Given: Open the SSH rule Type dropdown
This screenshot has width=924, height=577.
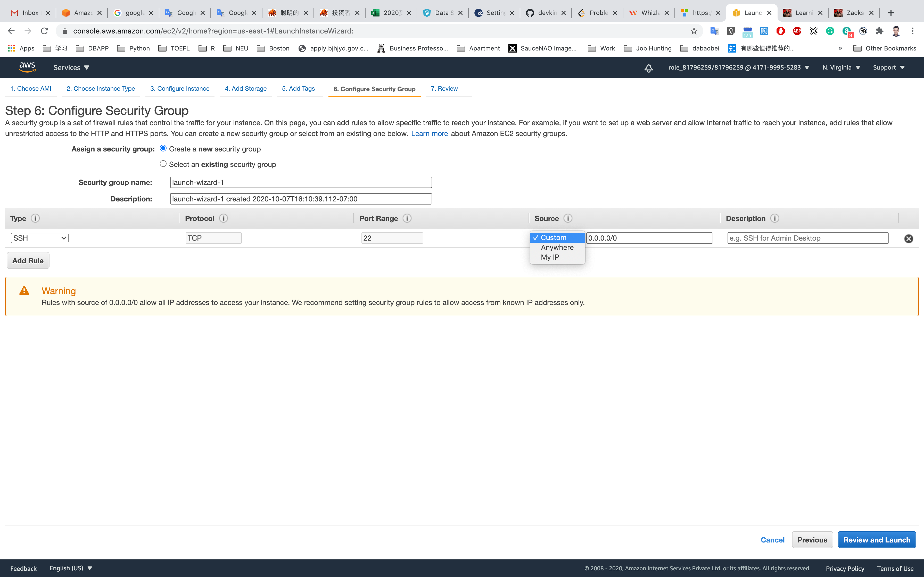Looking at the screenshot, I should [x=39, y=238].
